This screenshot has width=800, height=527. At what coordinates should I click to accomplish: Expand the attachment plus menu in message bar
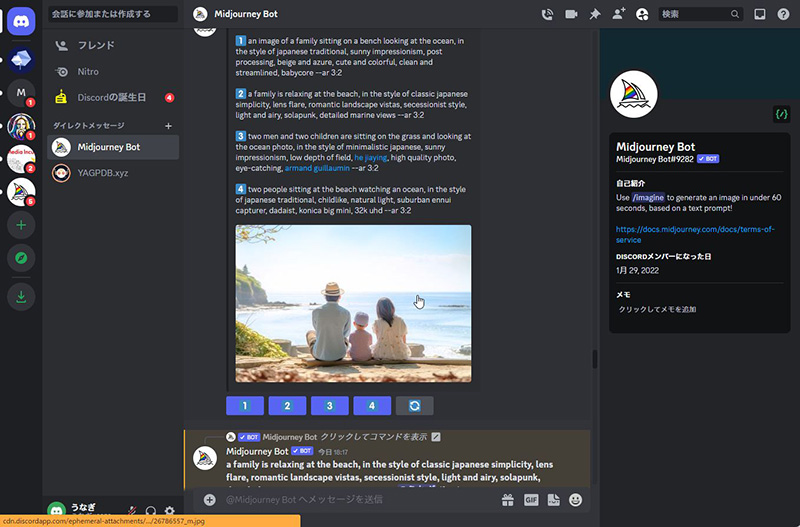point(209,499)
